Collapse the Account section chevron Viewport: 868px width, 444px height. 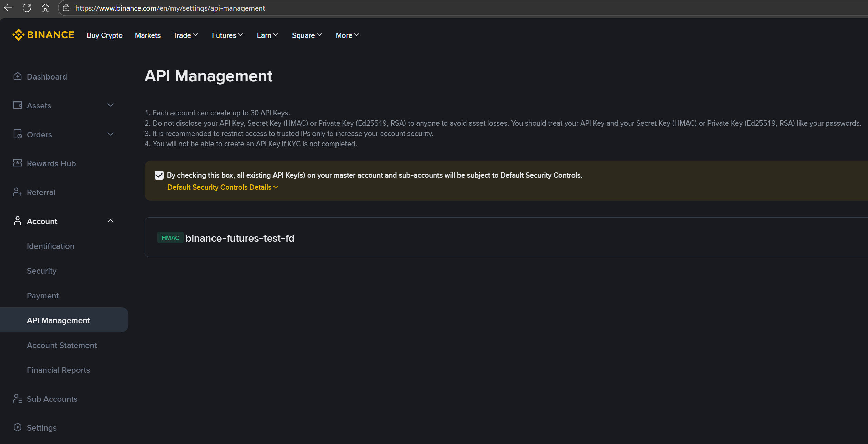point(110,221)
